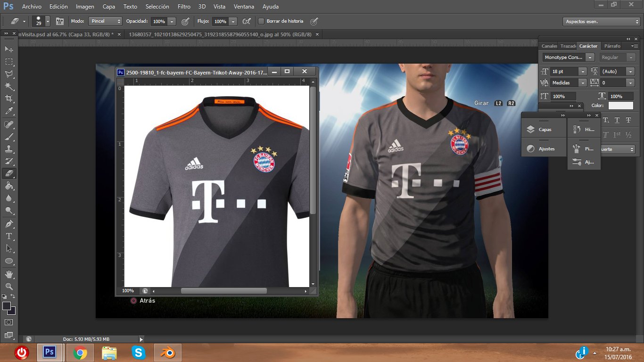Click the vertical scale 100% field
The image size is (644, 362).
tap(563, 96)
